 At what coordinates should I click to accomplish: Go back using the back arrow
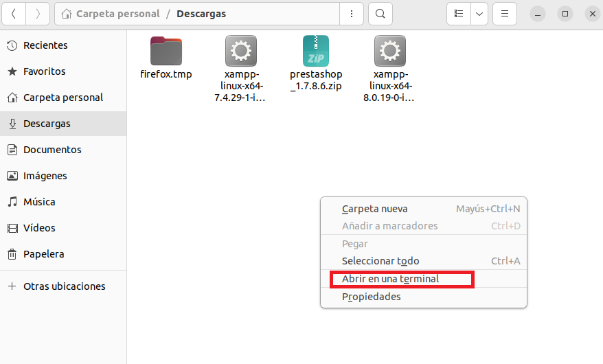pos(14,14)
